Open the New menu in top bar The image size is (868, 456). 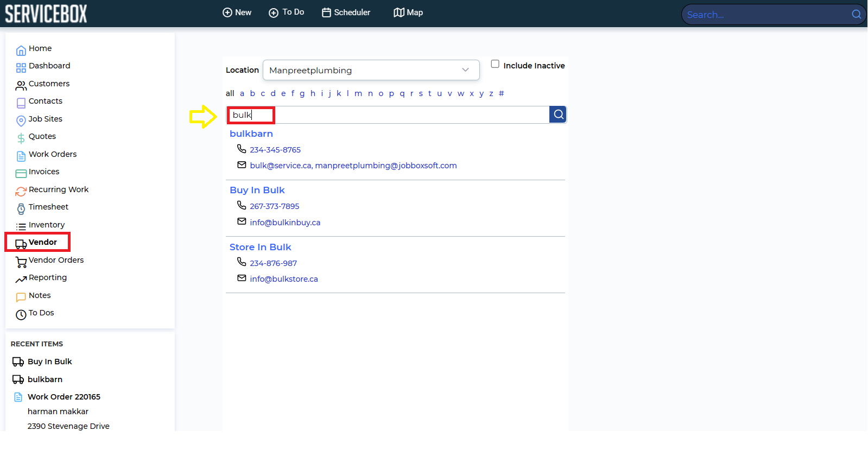237,12
